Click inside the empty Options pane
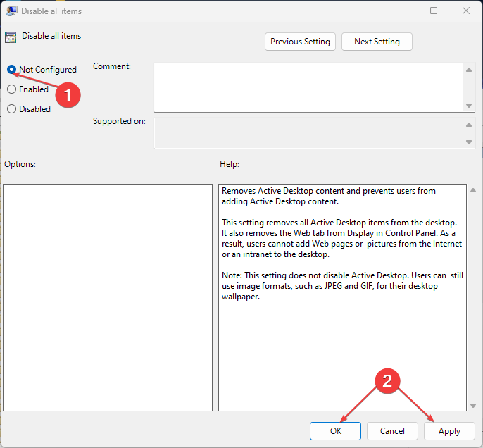Screen dimensions: 483x448 tap(108, 297)
